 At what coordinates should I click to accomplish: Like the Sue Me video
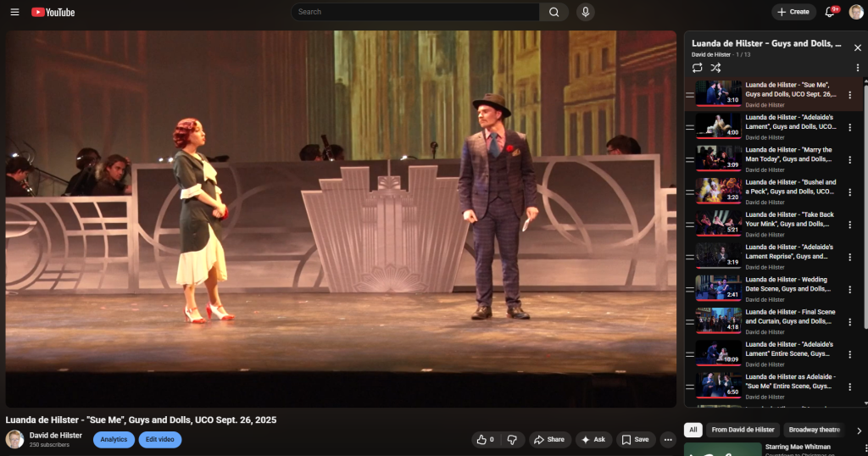pyautogui.click(x=485, y=439)
